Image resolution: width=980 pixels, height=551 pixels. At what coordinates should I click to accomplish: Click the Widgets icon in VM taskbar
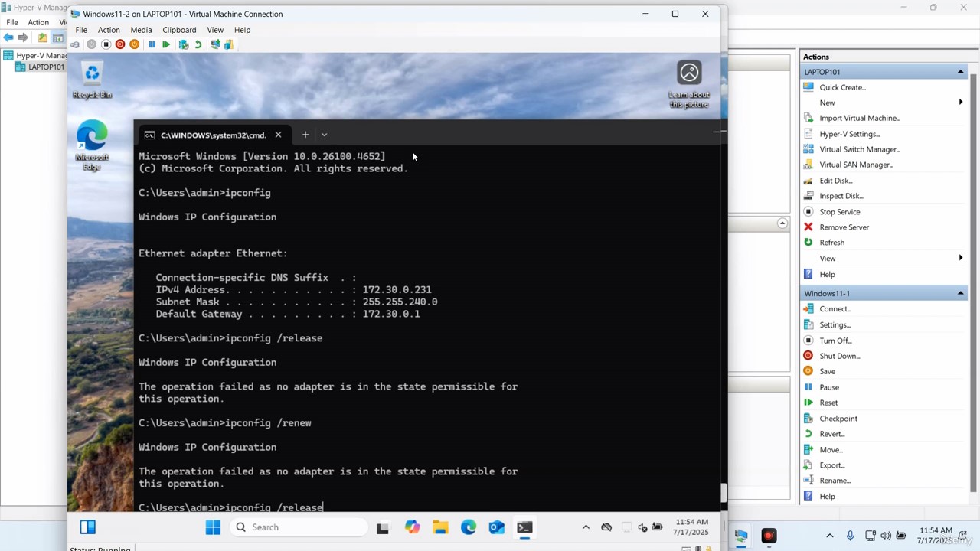(87, 527)
